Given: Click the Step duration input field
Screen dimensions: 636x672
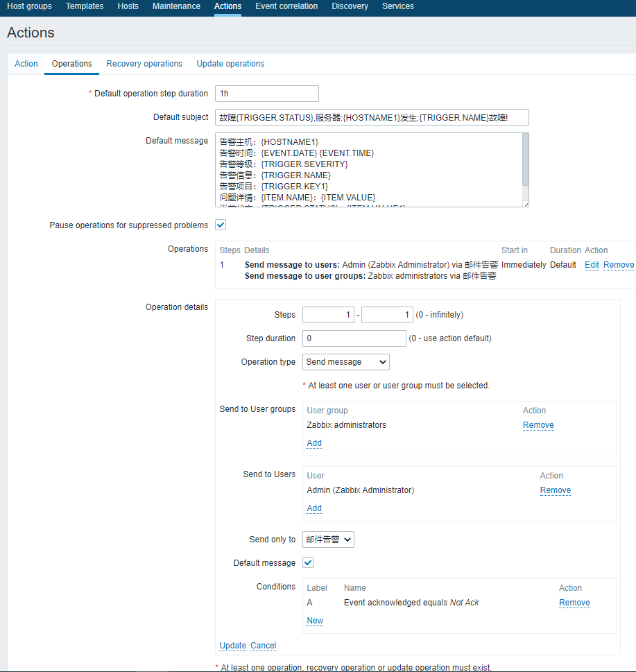Looking at the screenshot, I should click(x=354, y=338).
